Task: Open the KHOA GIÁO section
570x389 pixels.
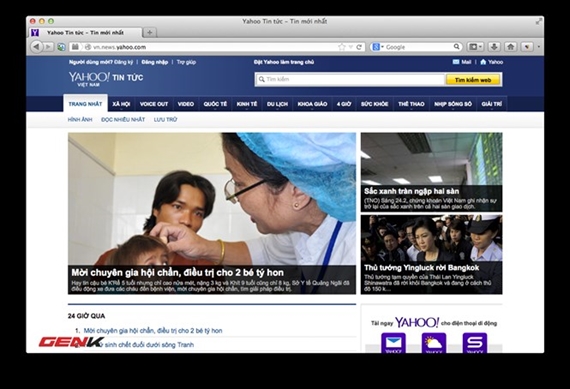Action: coord(312,104)
